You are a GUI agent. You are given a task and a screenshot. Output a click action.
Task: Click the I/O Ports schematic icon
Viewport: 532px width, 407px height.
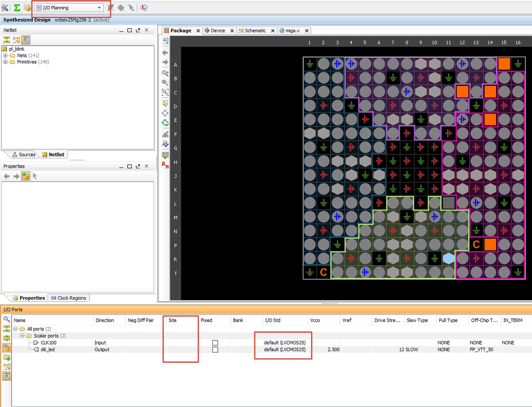(7, 367)
